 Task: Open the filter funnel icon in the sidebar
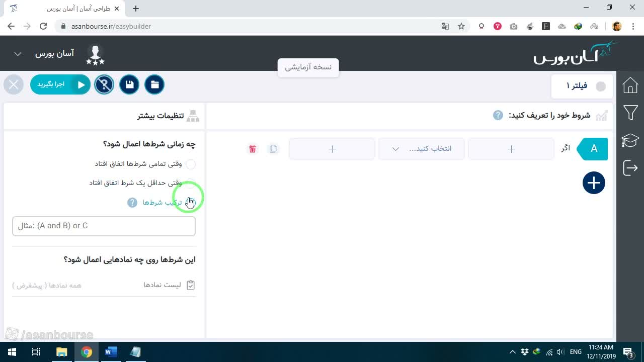click(x=630, y=113)
